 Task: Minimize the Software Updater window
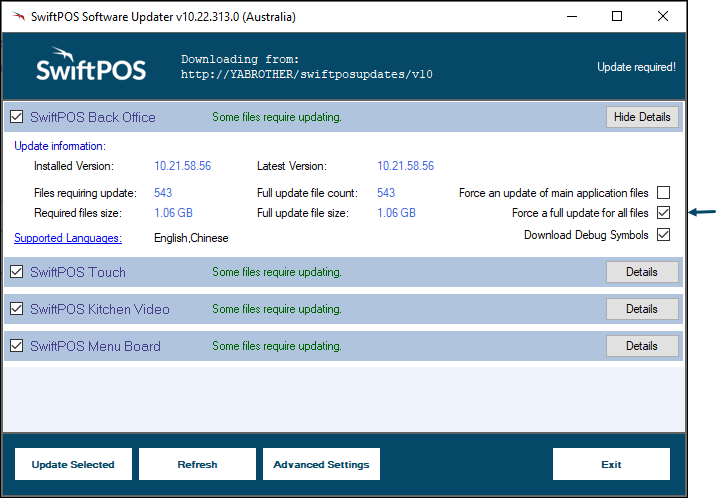click(572, 16)
